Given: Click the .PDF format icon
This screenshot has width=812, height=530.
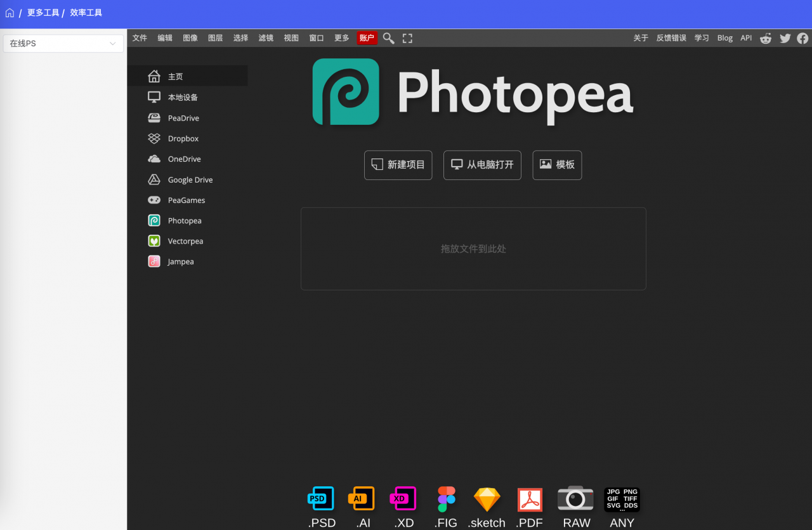Looking at the screenshot, I should [530, 500].
